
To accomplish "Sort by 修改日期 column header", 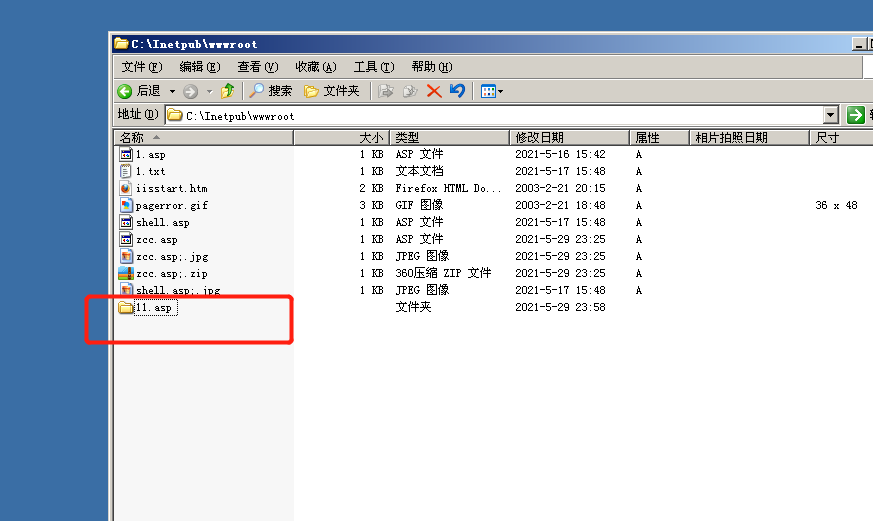I will point(569,137).
